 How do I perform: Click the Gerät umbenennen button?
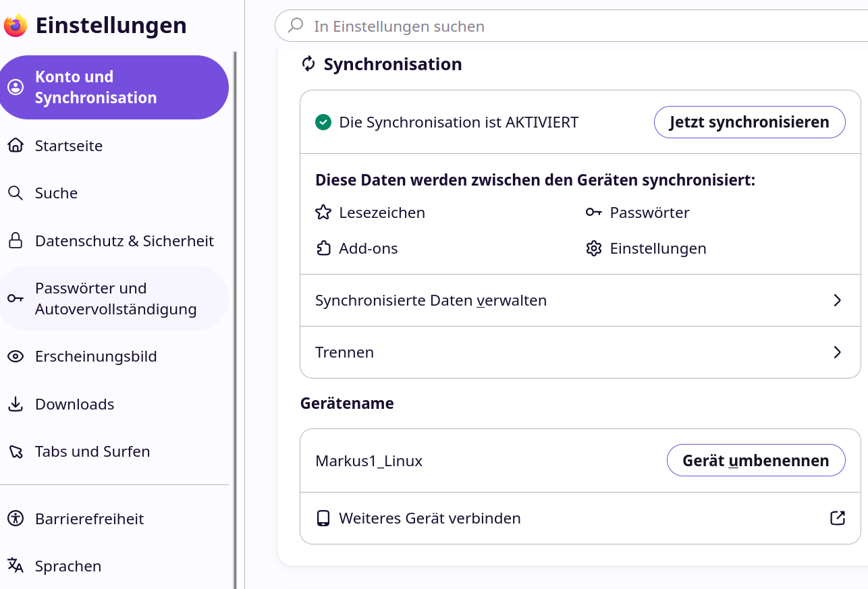click(x=756, y=461)
